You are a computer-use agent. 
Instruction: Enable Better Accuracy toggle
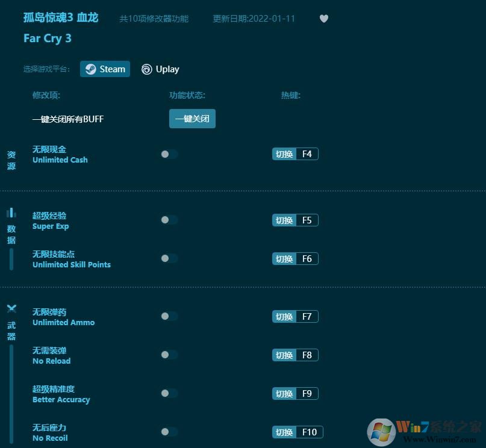click(x=169, y=393)
